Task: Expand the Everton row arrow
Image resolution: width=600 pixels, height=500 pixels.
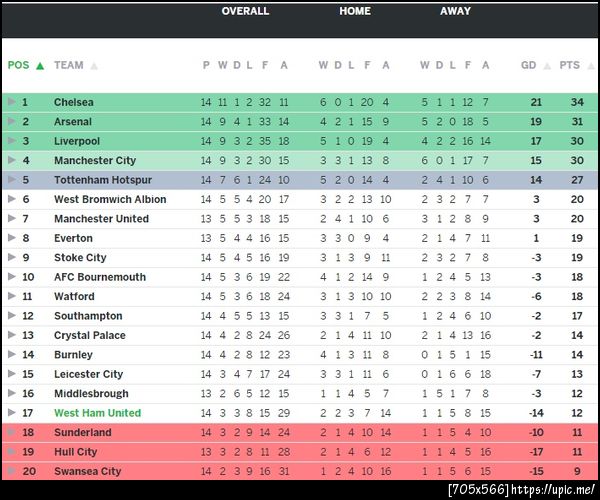Action: click(x=11, y=238)
